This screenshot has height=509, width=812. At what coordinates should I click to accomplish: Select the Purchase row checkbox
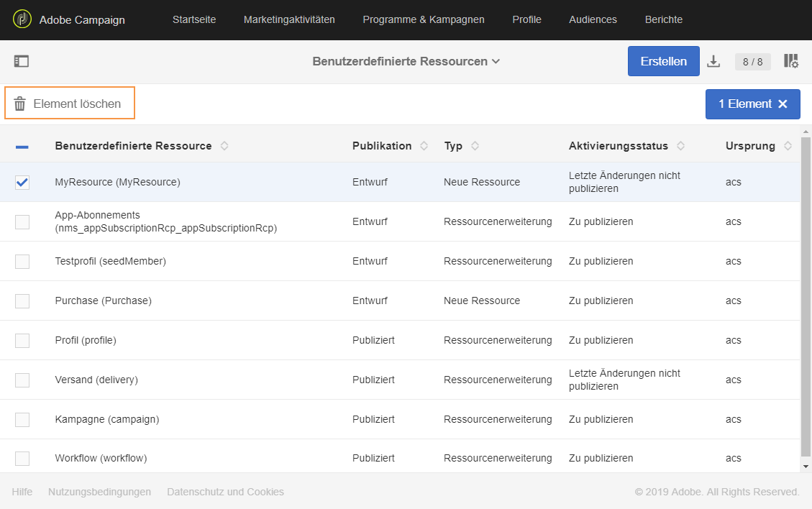click(x=22, y=301)
